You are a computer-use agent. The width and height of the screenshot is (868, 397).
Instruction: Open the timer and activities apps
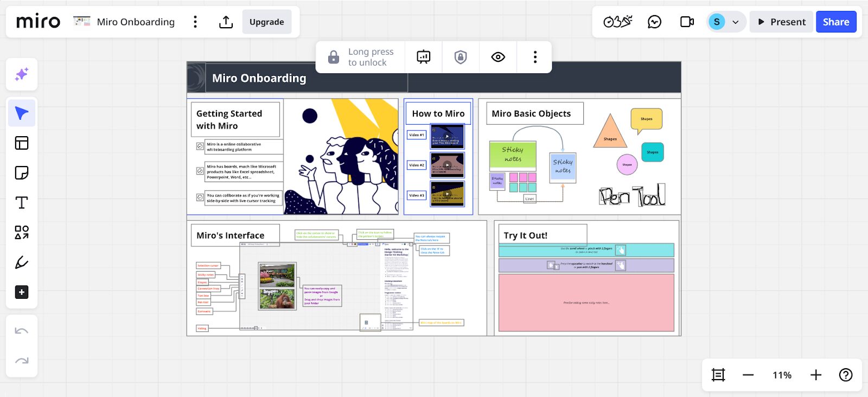pyautogui.click(x=617, y=22)
